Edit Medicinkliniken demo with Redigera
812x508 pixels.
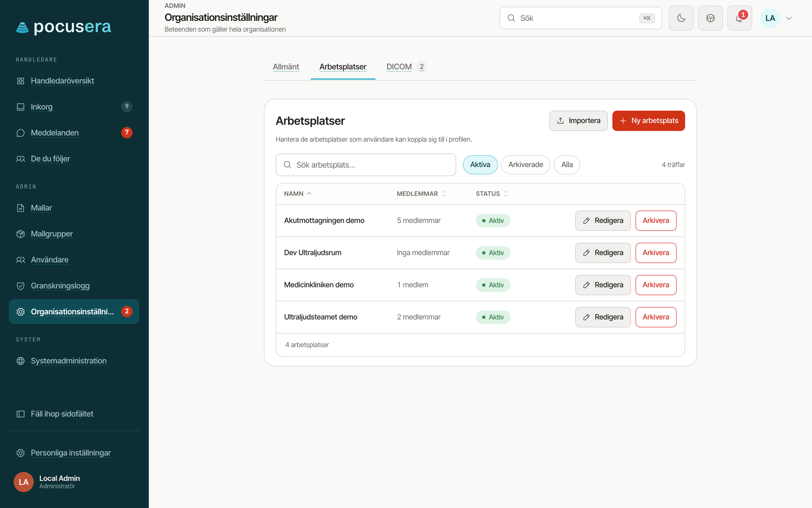click(603, 285)
